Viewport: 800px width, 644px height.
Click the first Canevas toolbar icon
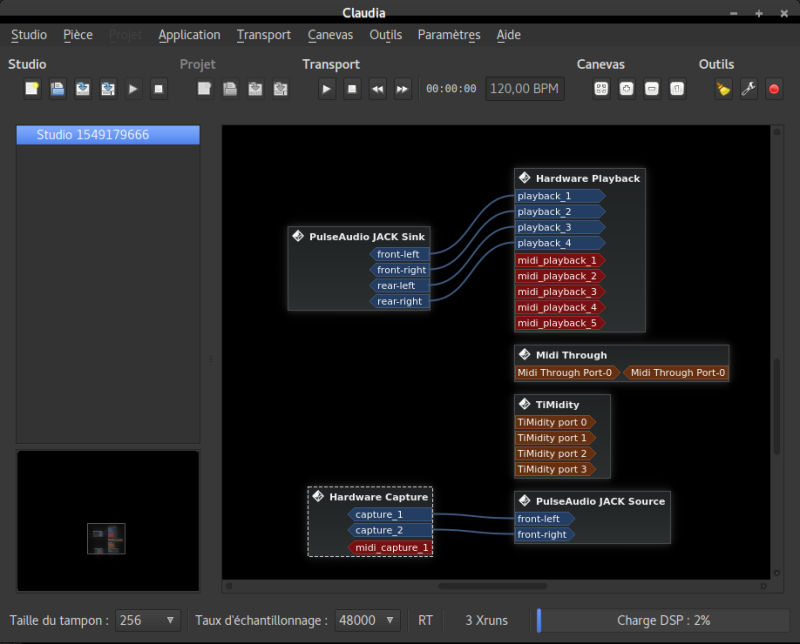tap(601, 89)
